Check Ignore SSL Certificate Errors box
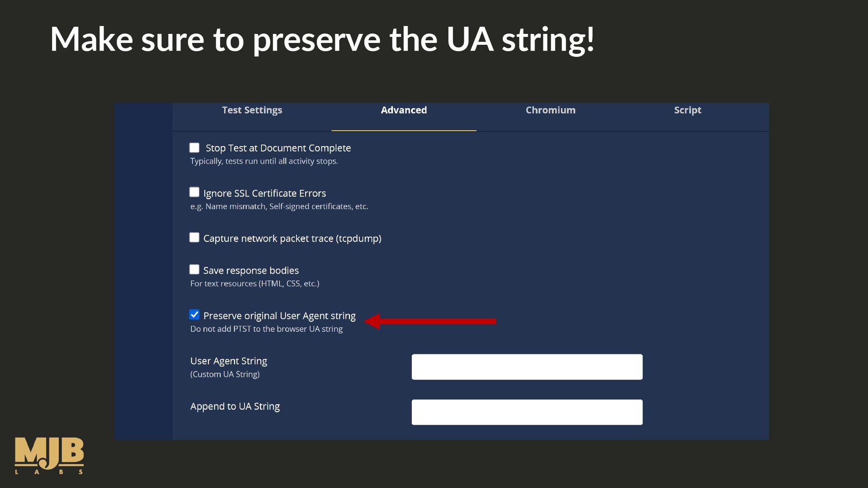This screenshot has height=488, width=868. pyautogui.click(x=194, y=192)
